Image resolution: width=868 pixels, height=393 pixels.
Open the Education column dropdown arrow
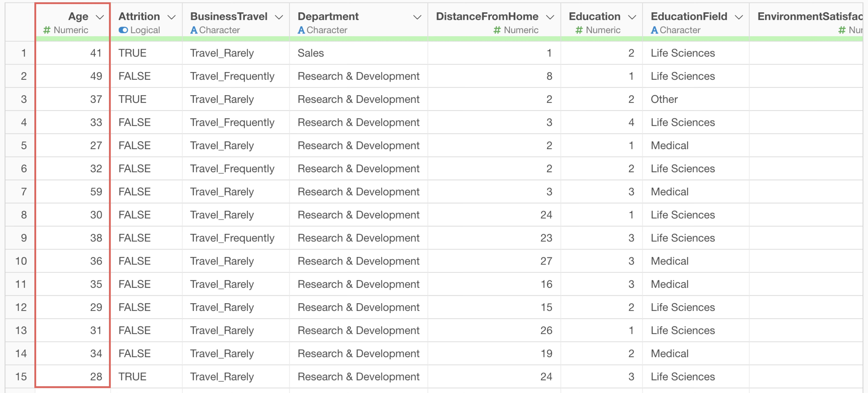632,17
